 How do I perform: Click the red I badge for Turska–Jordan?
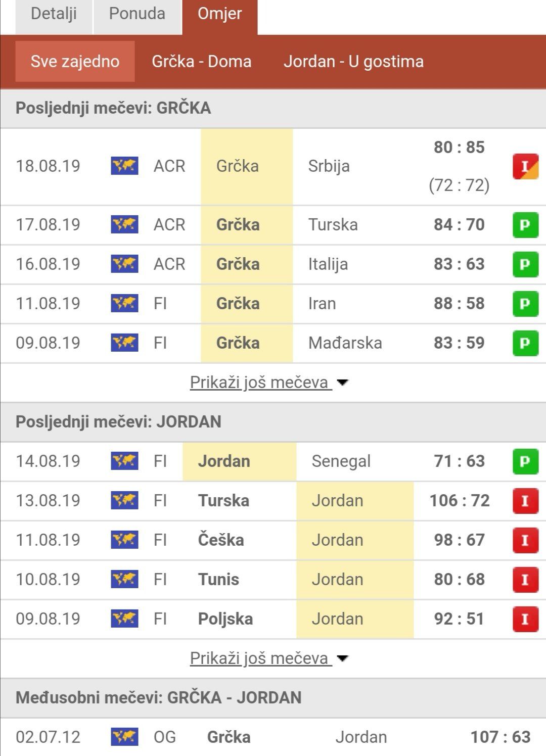525,501
